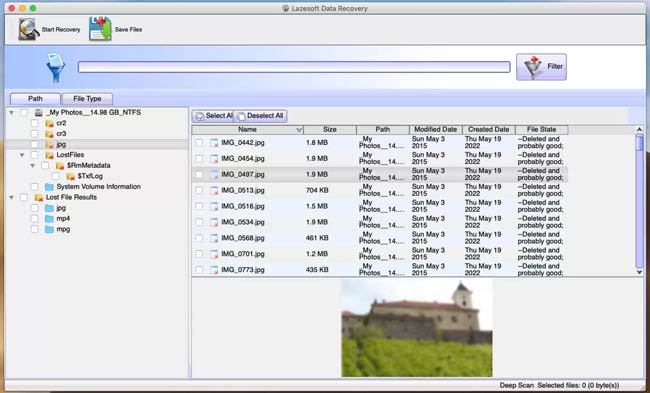This screenshot has height=393, width=650.
Task: Tick the Lost File Results checkbox
Action: tap(24, 197)
